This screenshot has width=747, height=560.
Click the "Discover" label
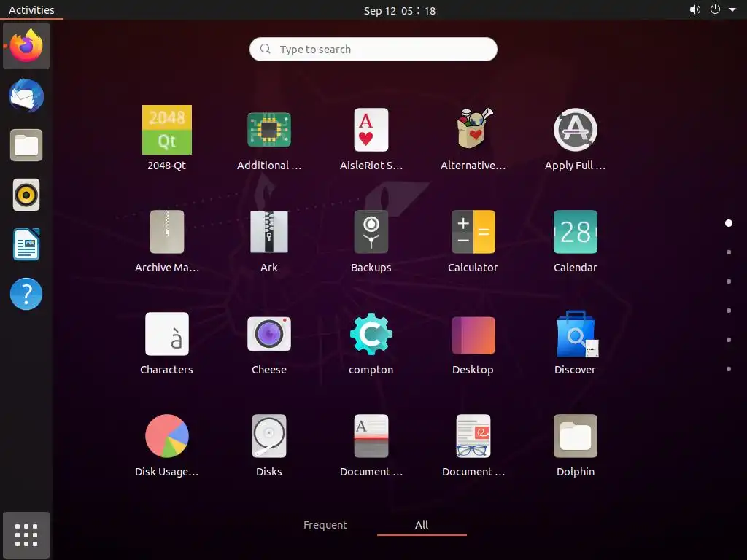click(575, 370)
